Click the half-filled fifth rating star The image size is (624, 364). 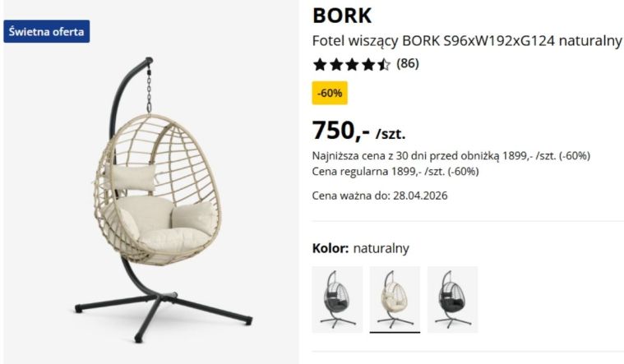[384, 64]
